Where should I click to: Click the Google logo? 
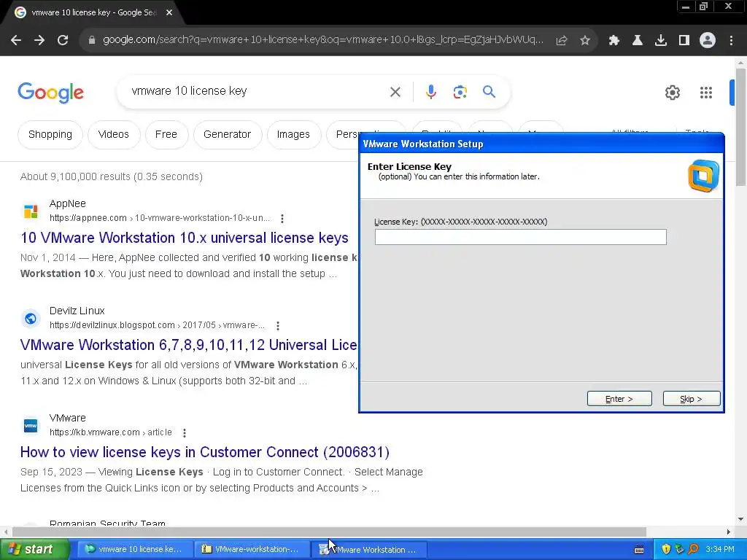(x=50, y=93)
